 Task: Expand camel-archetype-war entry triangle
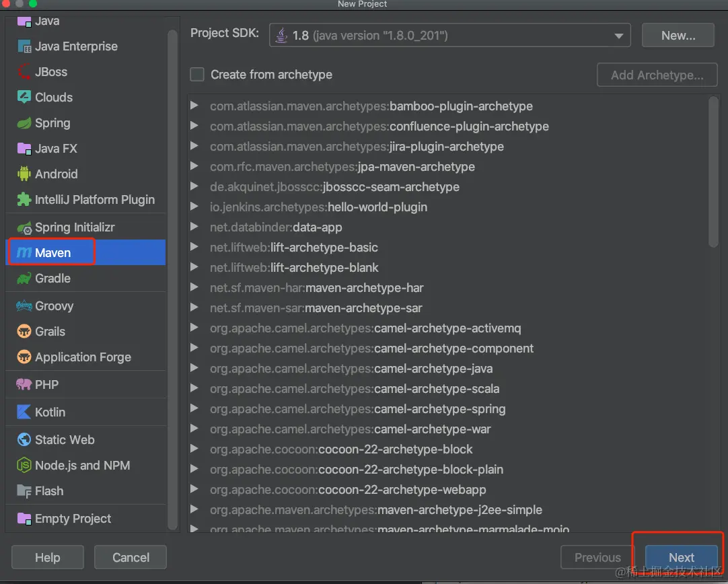pyautogui.click(x=194, y=429)
